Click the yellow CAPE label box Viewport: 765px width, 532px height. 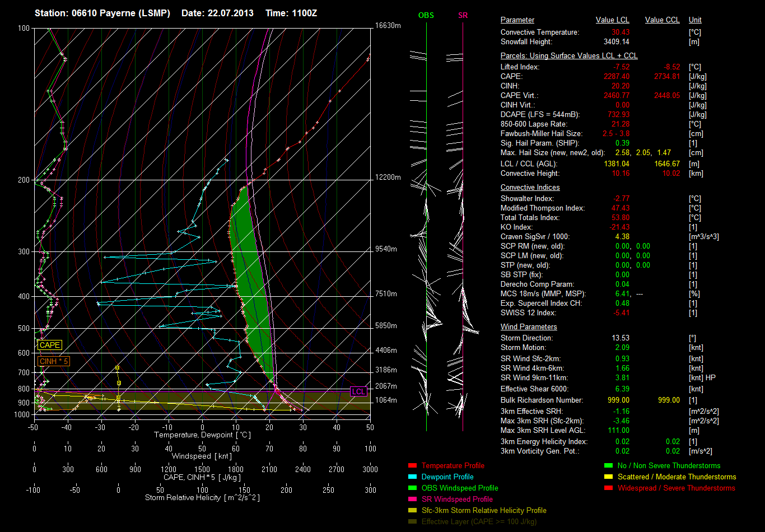pos(50,346)
